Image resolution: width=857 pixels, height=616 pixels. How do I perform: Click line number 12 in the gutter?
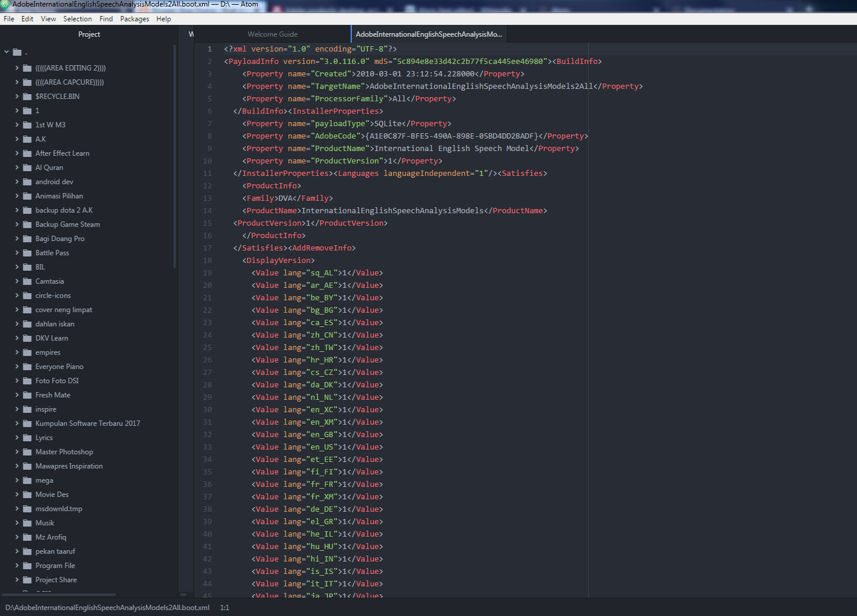(x=207, y=186)
